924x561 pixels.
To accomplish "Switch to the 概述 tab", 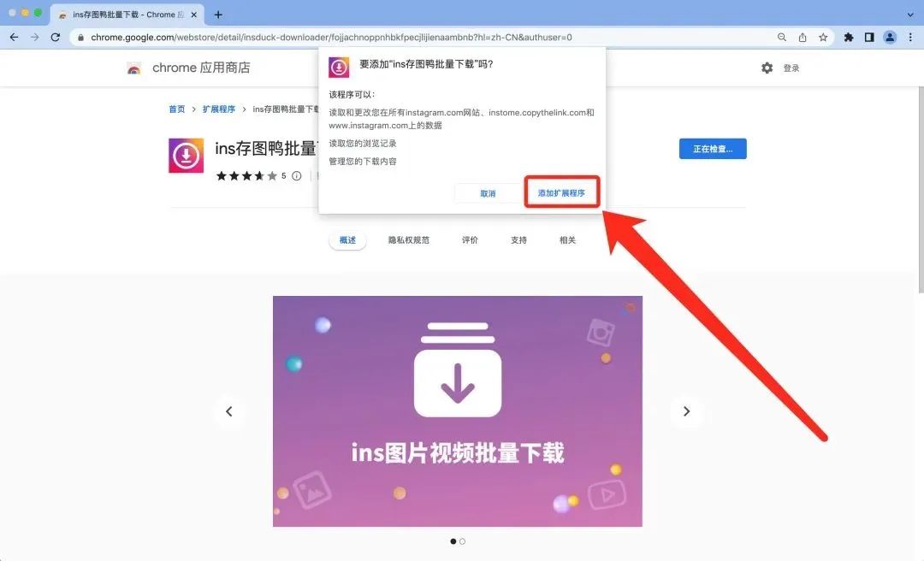I will point(347,239).
